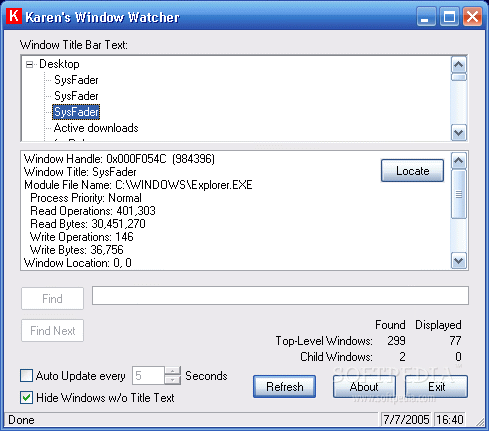Click the Window Handle line text
Screen dimensions: 489x431
pos(119,159)
